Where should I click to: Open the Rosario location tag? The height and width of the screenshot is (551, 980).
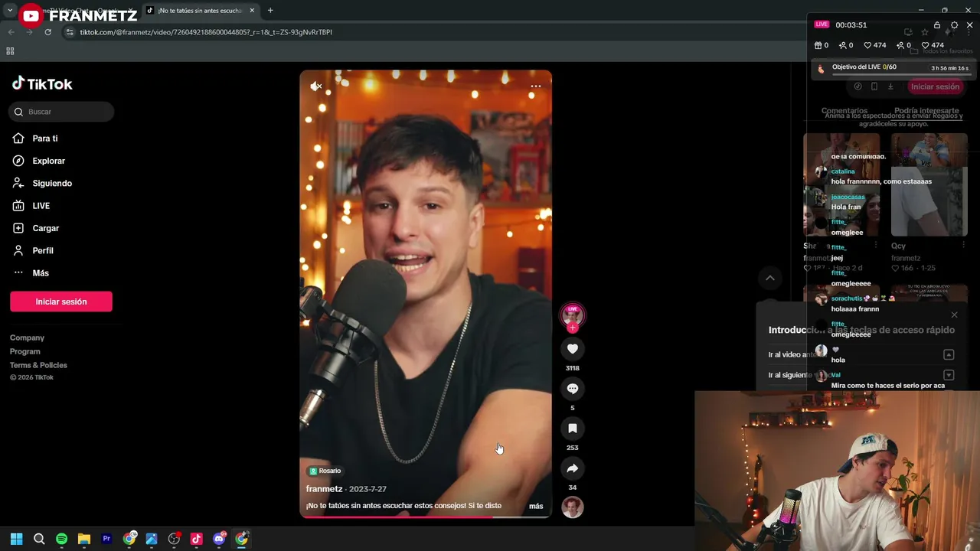(x=325, y=471)
